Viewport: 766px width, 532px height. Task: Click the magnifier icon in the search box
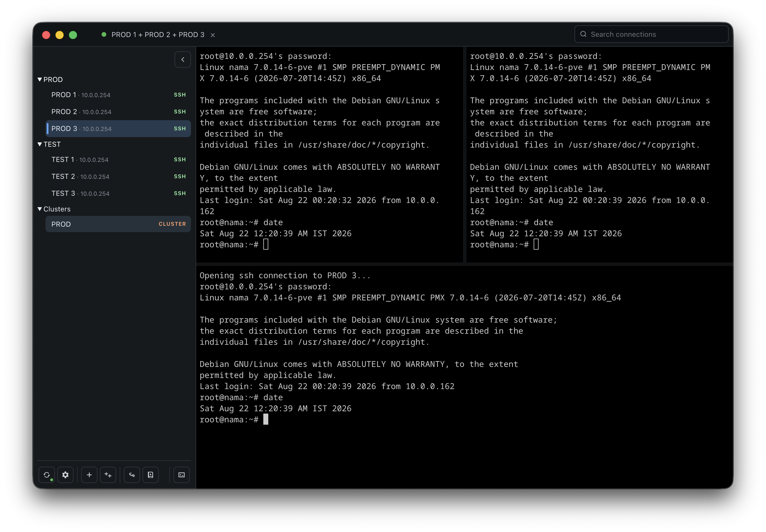tap(583, 34)
